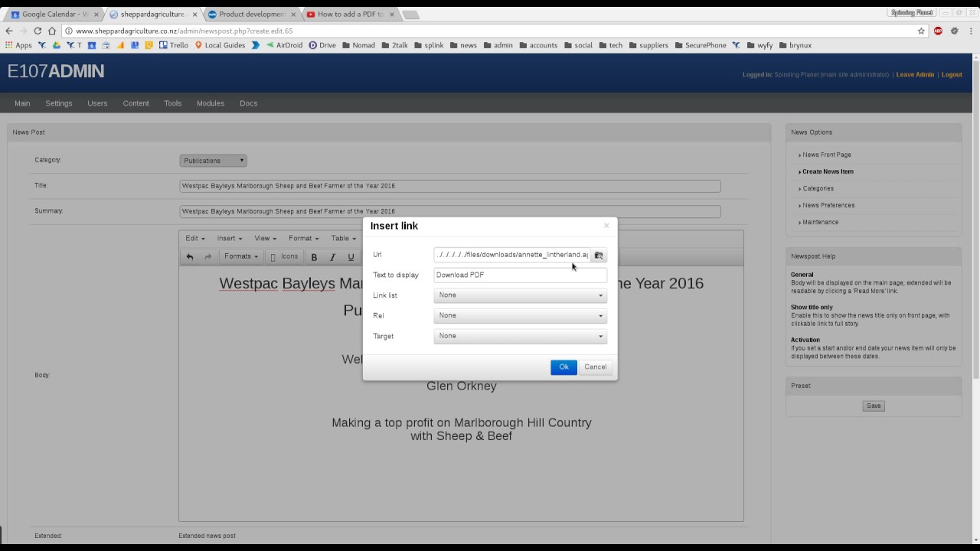Image resolution: width=980 pixels, height=551 pixels.
Task: Toggle underline formatting in the editor
Action: [351, 257]
